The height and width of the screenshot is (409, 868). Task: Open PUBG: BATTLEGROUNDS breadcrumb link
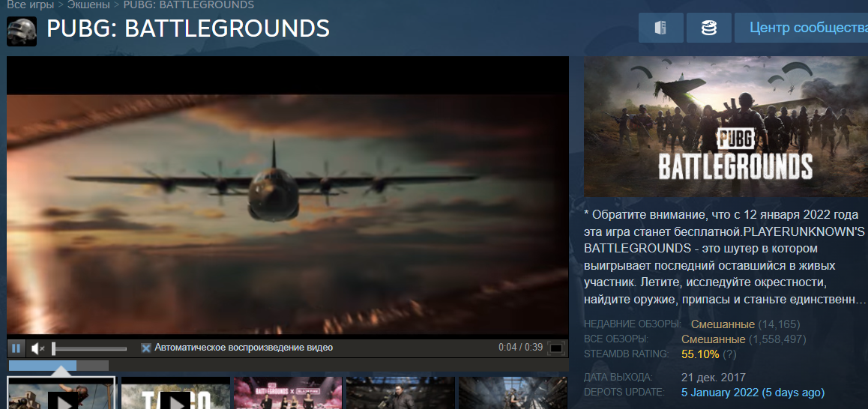coord(189,5)
